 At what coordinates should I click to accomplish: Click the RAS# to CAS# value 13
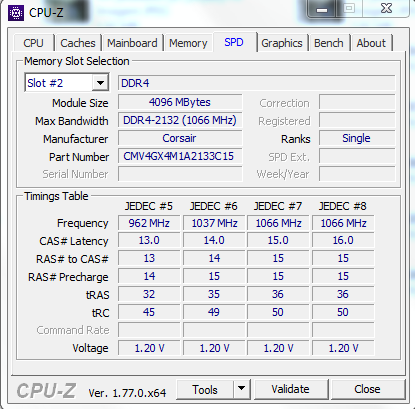coord(149,258)
